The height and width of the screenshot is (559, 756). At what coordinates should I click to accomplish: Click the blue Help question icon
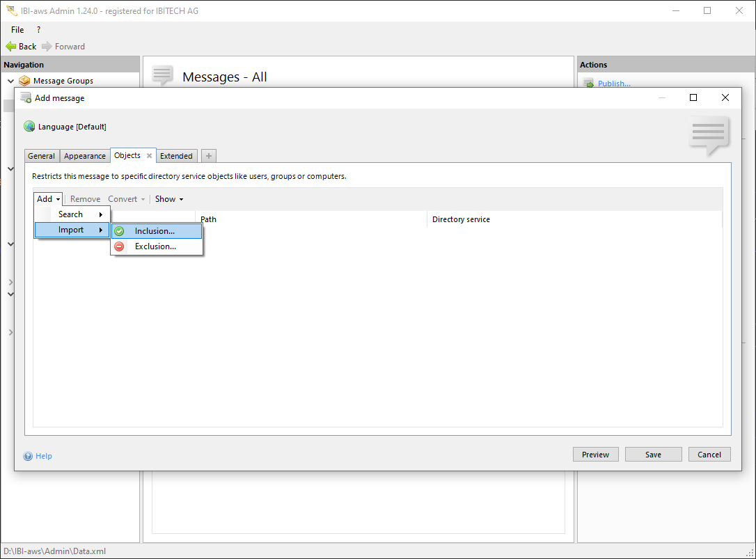29,456
